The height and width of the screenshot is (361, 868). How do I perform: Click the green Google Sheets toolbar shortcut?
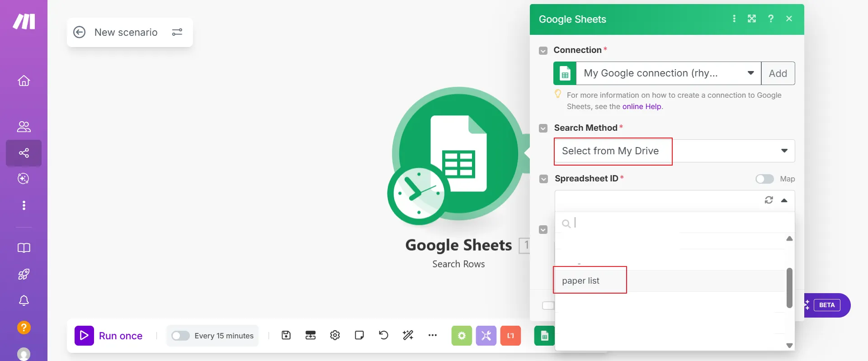pyautogui.click(x=544, y=336)
